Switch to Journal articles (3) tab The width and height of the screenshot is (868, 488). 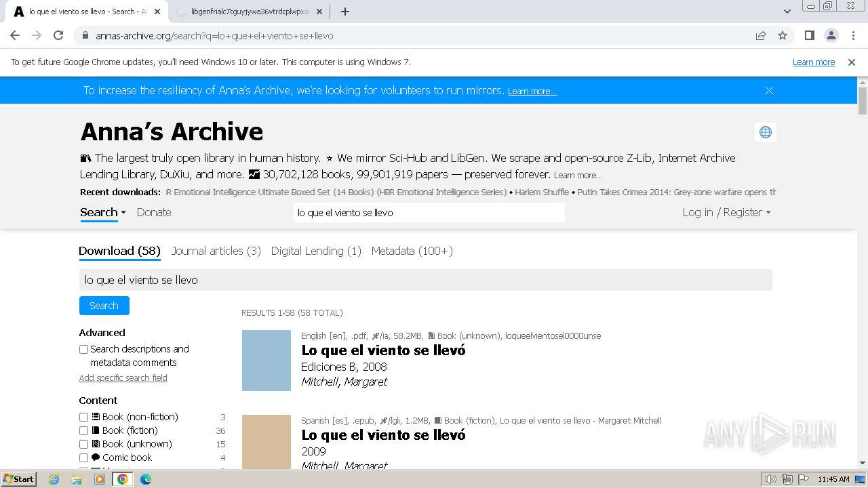tap(216, 251)
